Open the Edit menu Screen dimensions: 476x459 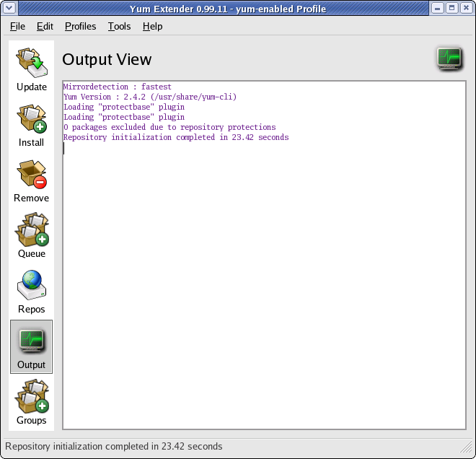coord(45,26)
